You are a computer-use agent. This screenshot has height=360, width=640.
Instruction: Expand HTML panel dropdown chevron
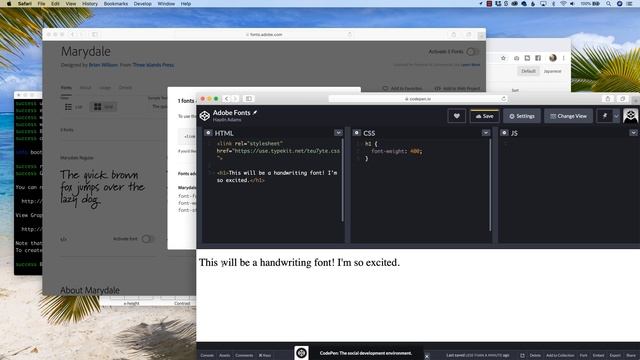tap(338, 133)
